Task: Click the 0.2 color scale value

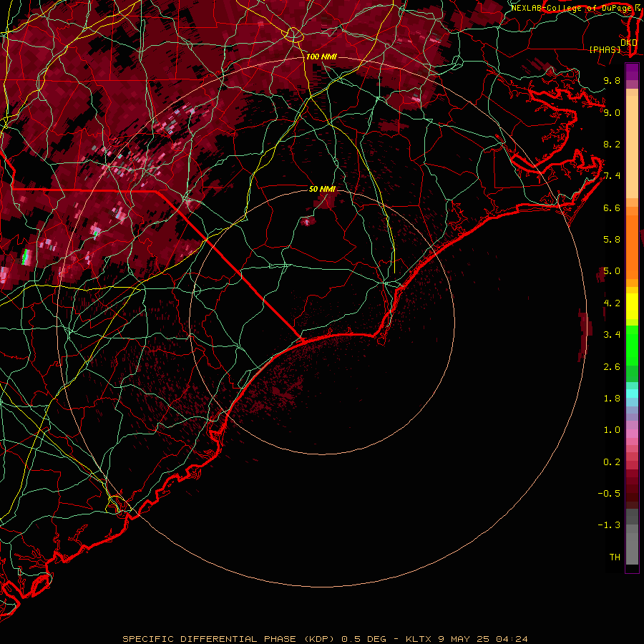Action: (612, 462)
